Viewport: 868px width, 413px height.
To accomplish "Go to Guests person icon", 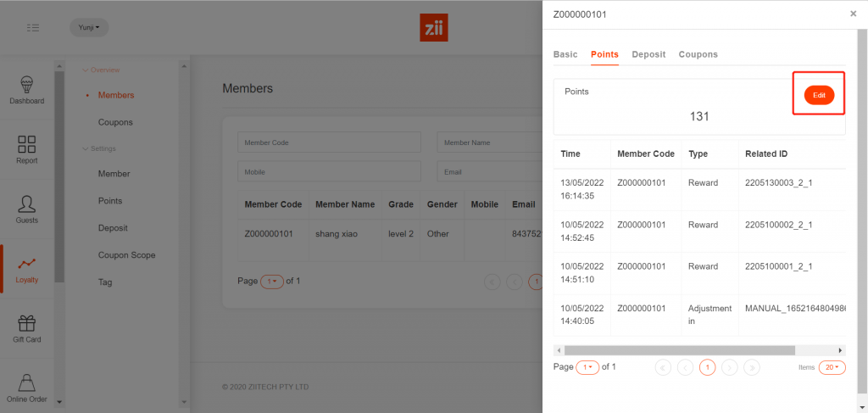I will (27, 204).
